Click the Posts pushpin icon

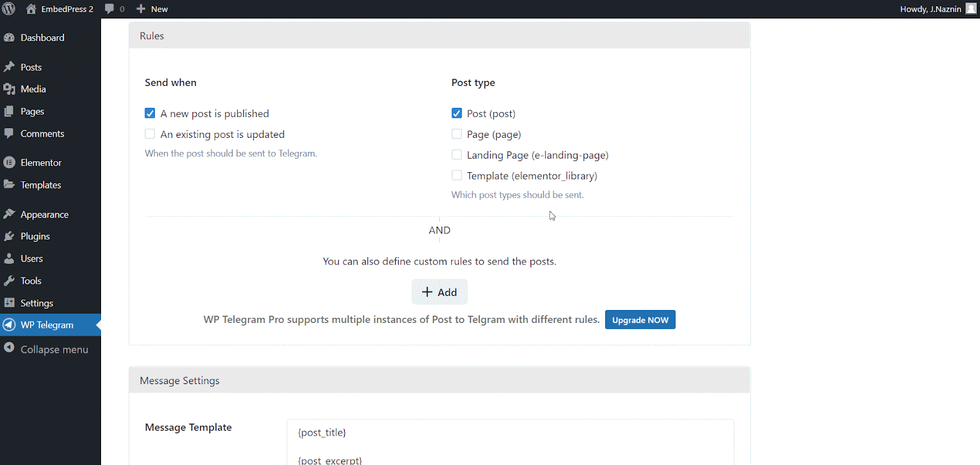pyautogui.click(x=9, y=67)
